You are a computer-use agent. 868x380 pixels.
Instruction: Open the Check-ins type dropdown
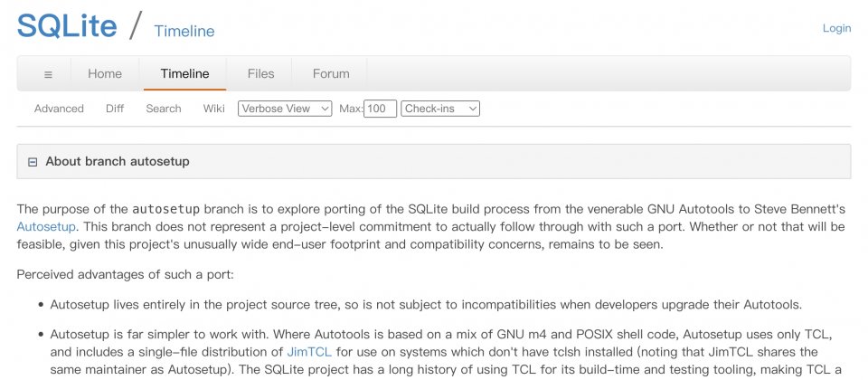(440, 109)
